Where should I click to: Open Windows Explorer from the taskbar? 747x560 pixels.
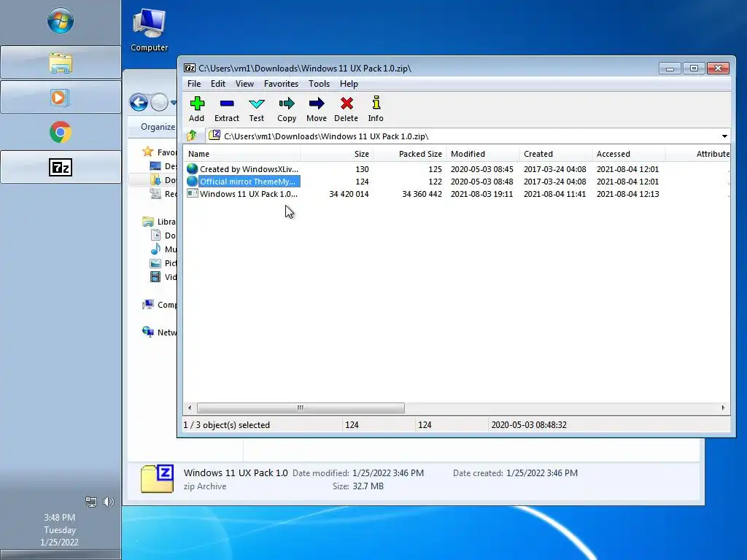tap(61, 63)
